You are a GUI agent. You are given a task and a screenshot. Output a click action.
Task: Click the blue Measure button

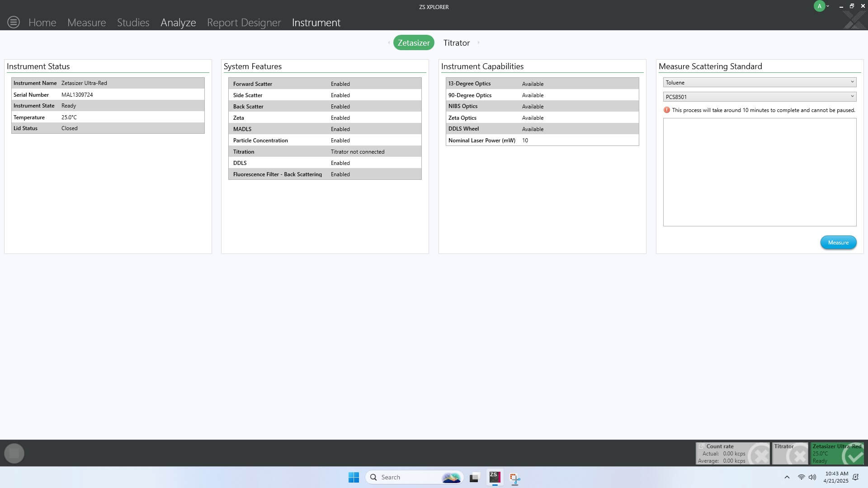[x=838, y=243]
